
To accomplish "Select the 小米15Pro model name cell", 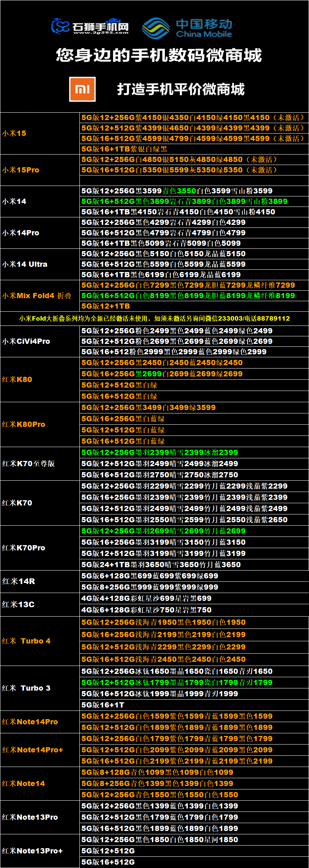I will click(x=40, y=170).
